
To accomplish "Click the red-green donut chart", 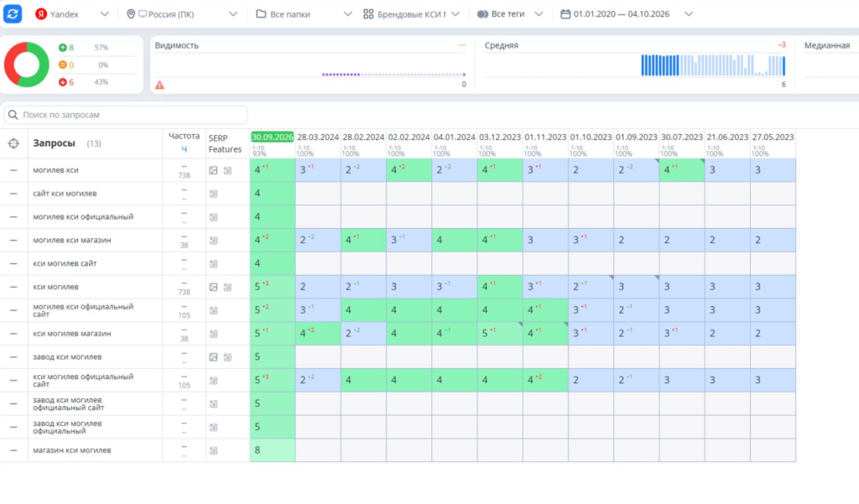I will tap(26, 65).
